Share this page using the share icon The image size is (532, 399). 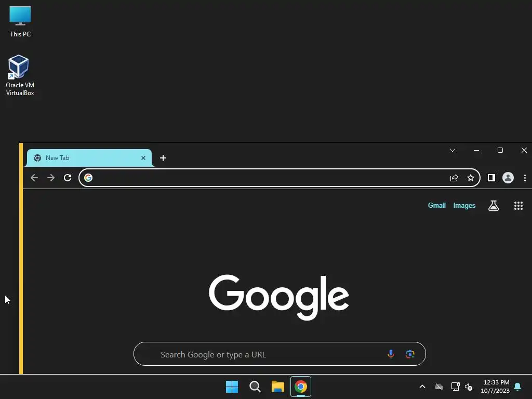tap(454, 178)
